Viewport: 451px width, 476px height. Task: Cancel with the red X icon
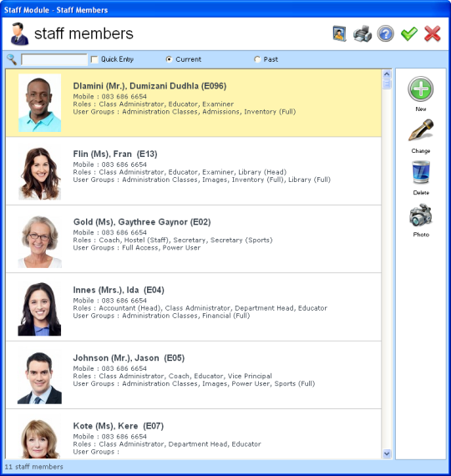(x=432, y=33)
